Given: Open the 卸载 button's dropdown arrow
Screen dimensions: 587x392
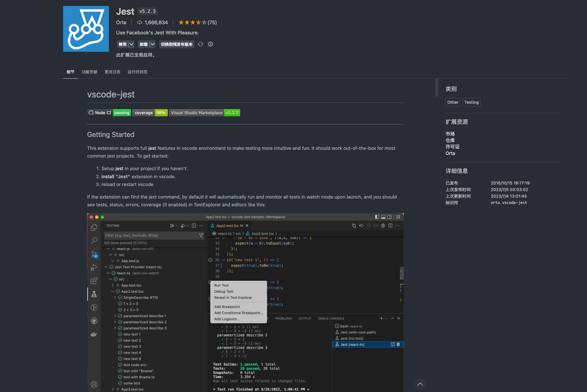Looking at the screenshot, I should (153, 44).
